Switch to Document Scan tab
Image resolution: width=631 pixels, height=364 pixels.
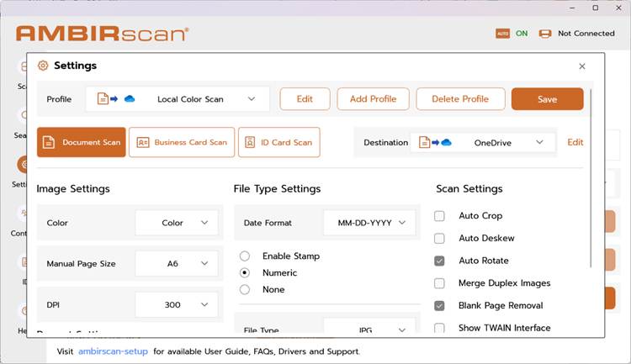(82, 142)
